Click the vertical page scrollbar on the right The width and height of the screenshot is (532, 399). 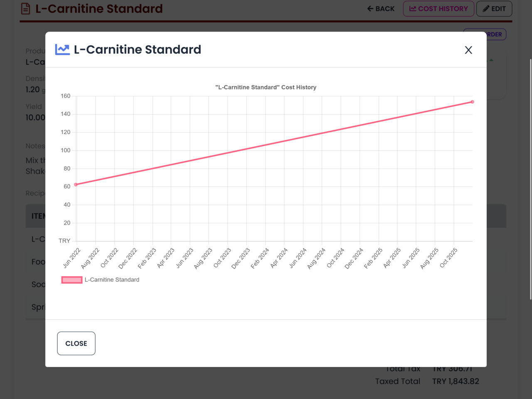(x=530, y=179)
